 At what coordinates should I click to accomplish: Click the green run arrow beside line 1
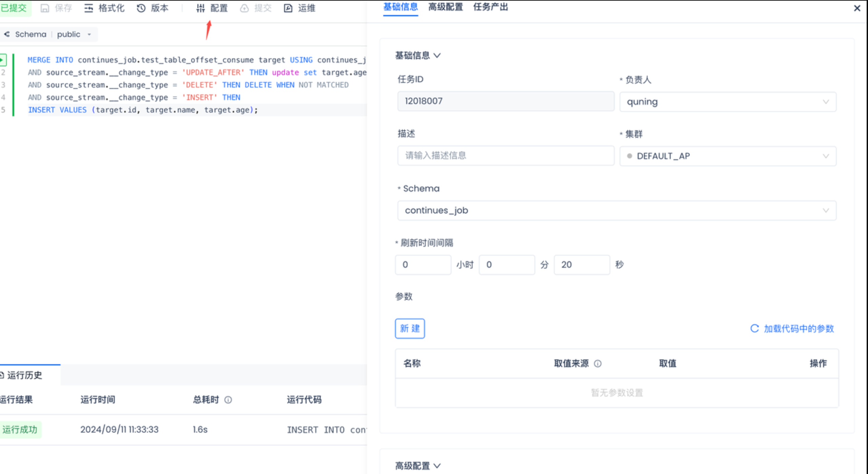[x=3, y=60]
